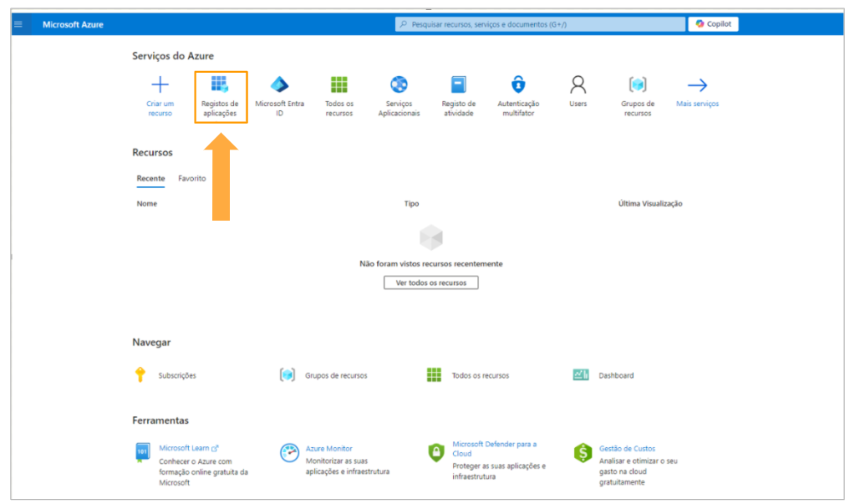This screenshot has height=504, width=860.
Task: Open Autenticação multifator lock icon
Action: pos(518,85)
